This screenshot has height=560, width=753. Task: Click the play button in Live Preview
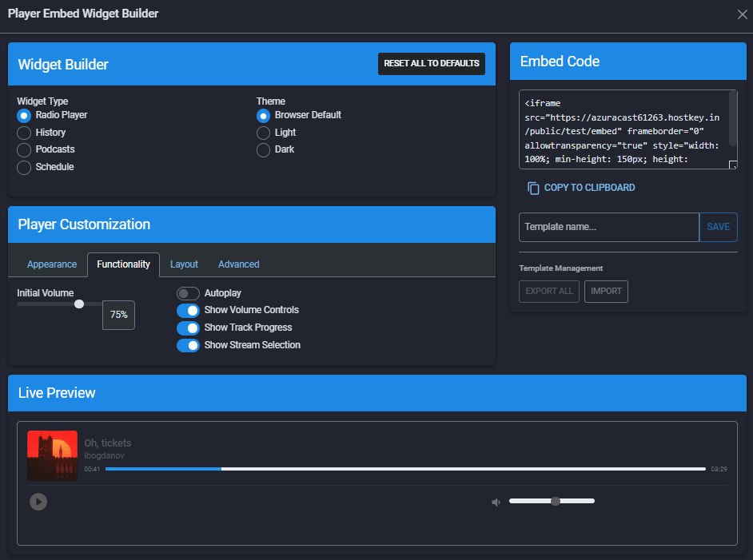[x=38, y=502]
